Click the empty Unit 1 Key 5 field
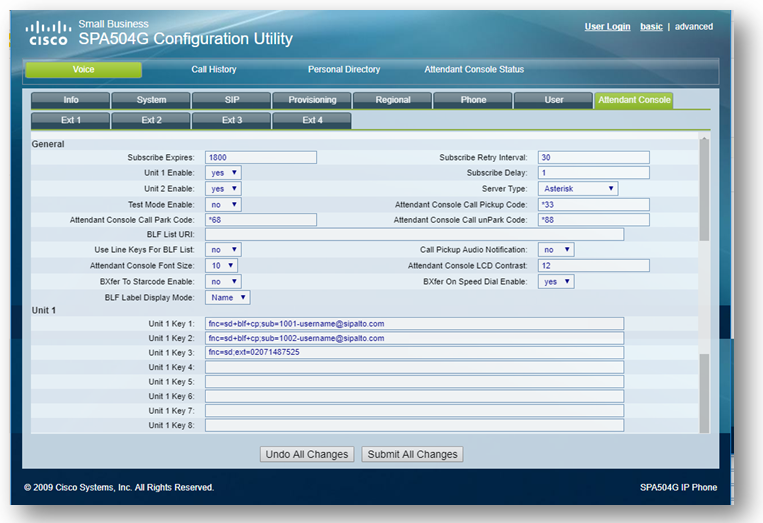This screenshot has width=763, height=523. 415,381
